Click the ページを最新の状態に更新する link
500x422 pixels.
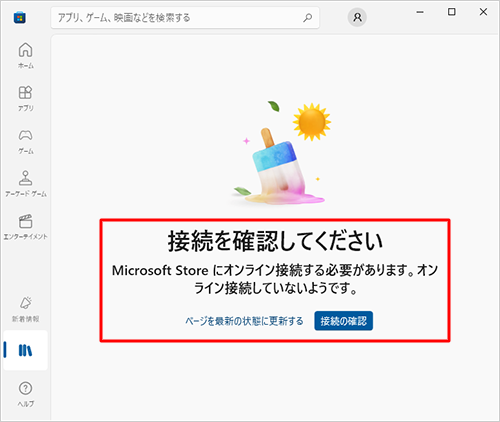click(244, 321)
